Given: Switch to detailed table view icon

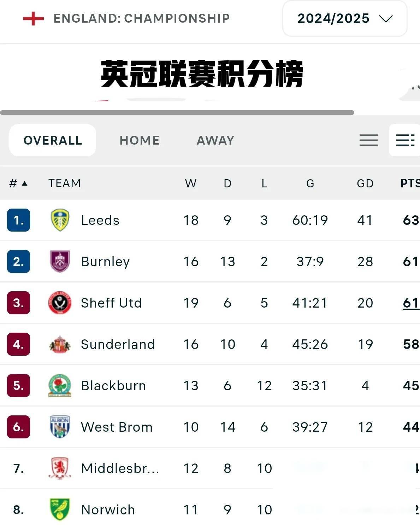Looking at the screenshot, I should pyautogui.click(x=405, y=140).
